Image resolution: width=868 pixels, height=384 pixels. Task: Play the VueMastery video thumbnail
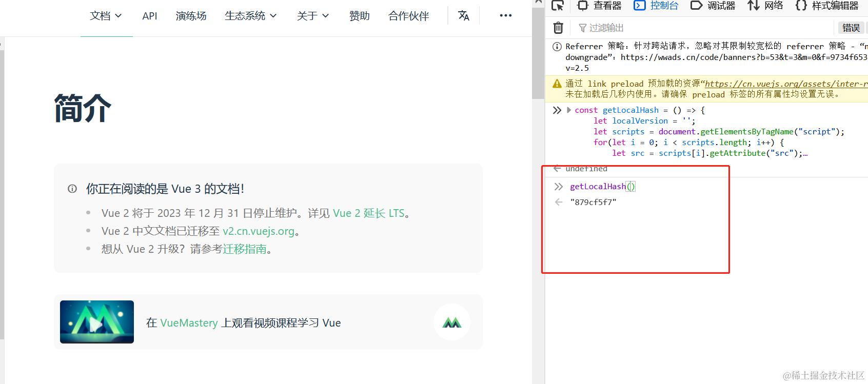point(97,322)
